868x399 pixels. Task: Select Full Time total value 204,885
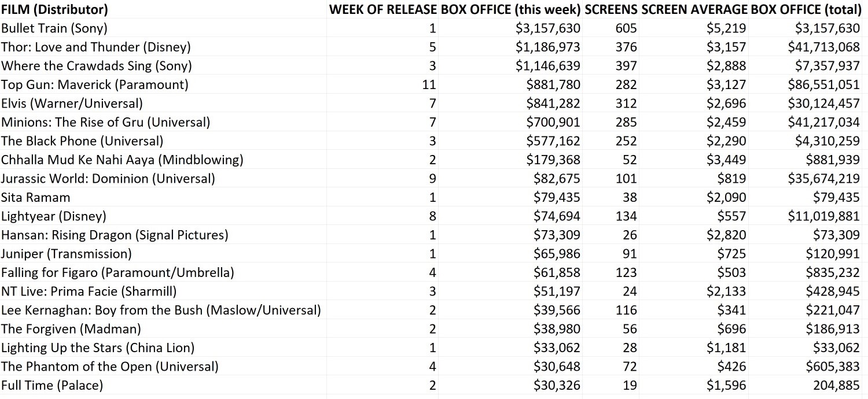pyautogui.click(x=833, y=385)
